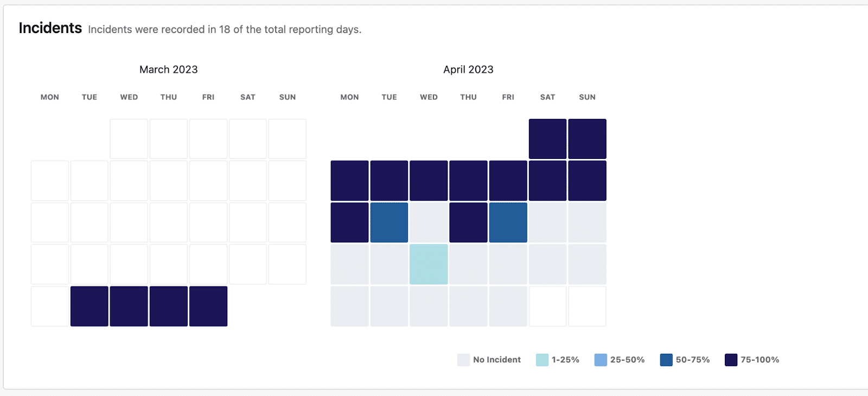
Task: Click the dark Thursday April 13 cell
Action: [468, 222]
